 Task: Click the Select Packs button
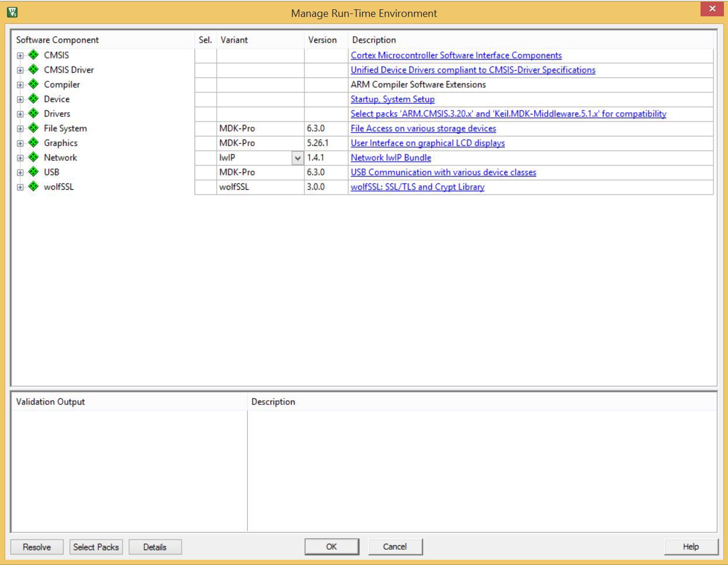coord(96,547)
